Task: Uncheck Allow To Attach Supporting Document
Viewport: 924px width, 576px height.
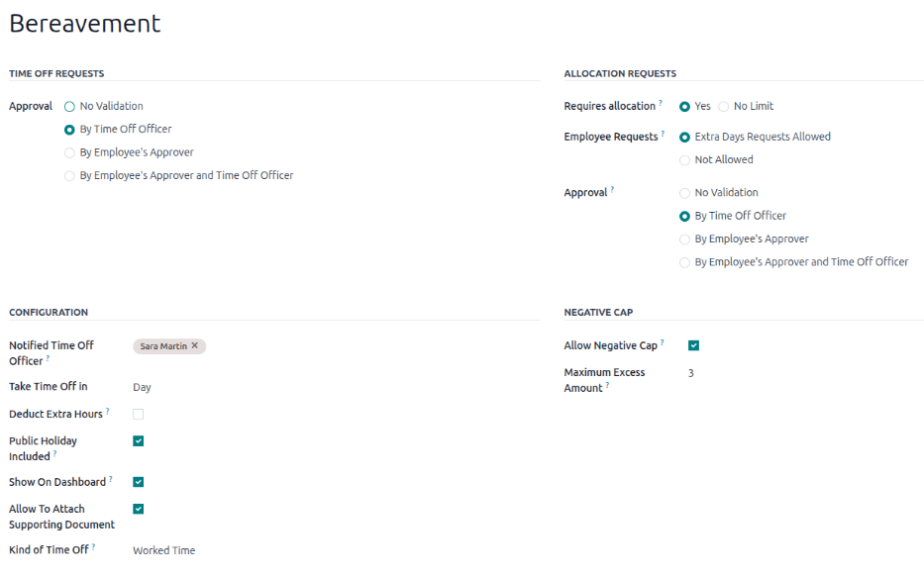Action: (x=138, y=509)
